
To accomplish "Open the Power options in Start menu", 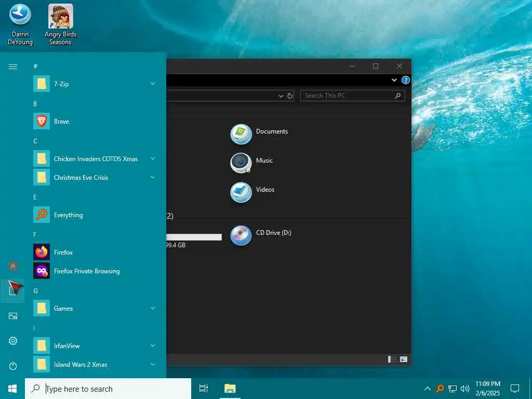I will coord(13,366).
